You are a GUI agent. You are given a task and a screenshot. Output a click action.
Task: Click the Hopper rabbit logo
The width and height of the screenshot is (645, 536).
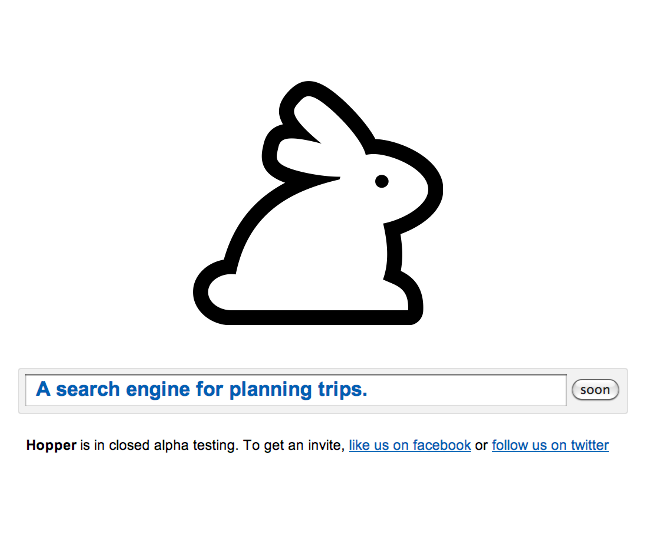318,203
